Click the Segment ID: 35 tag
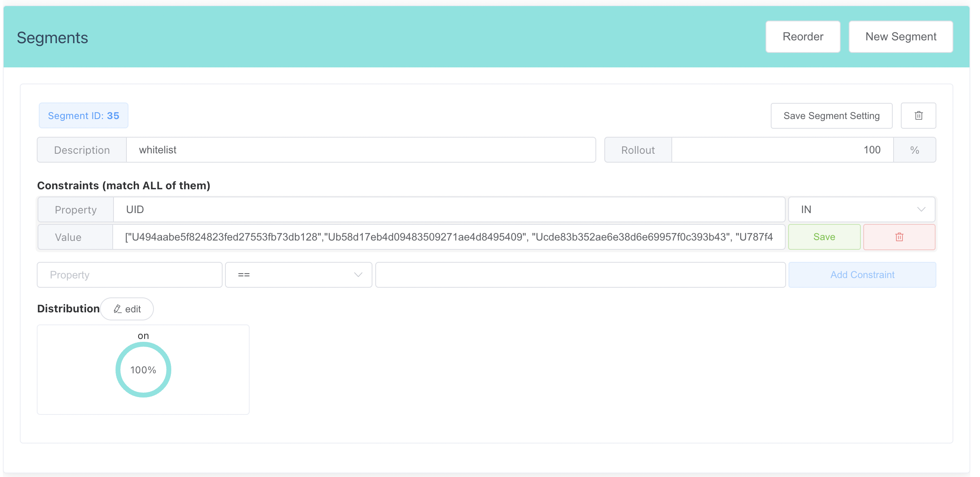Viewport: 980px width, 477px height. tap(84, 116)
